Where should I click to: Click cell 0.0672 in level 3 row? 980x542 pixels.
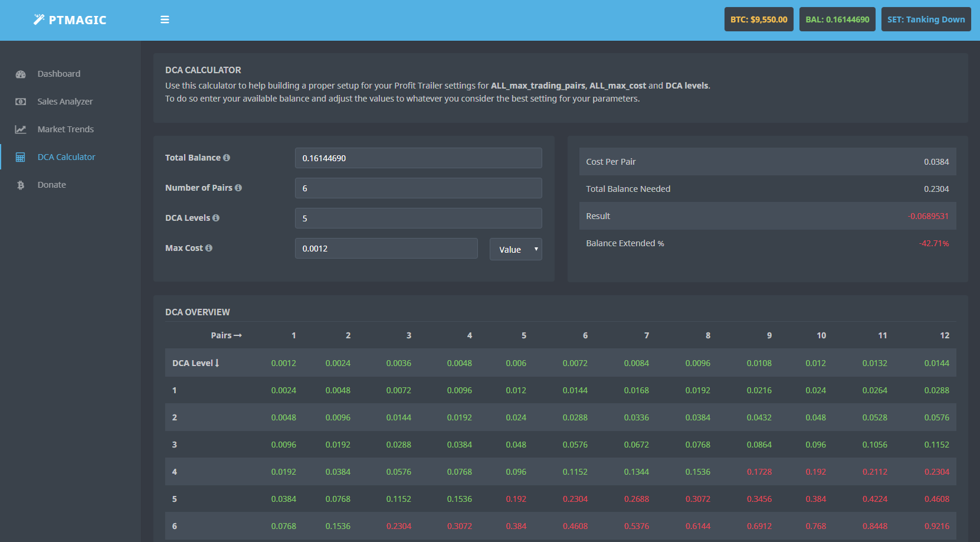pos(637,445)
